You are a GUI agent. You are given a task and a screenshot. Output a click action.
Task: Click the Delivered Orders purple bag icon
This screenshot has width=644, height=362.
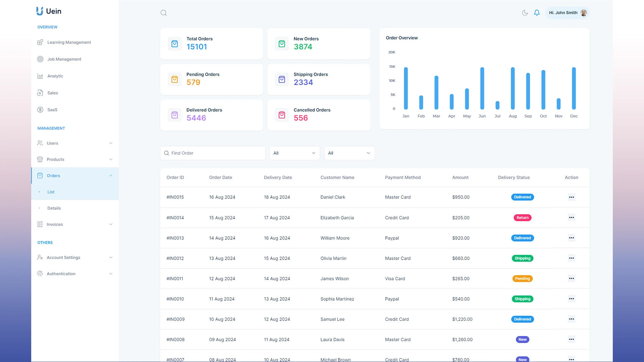click(x=174, y=115)
